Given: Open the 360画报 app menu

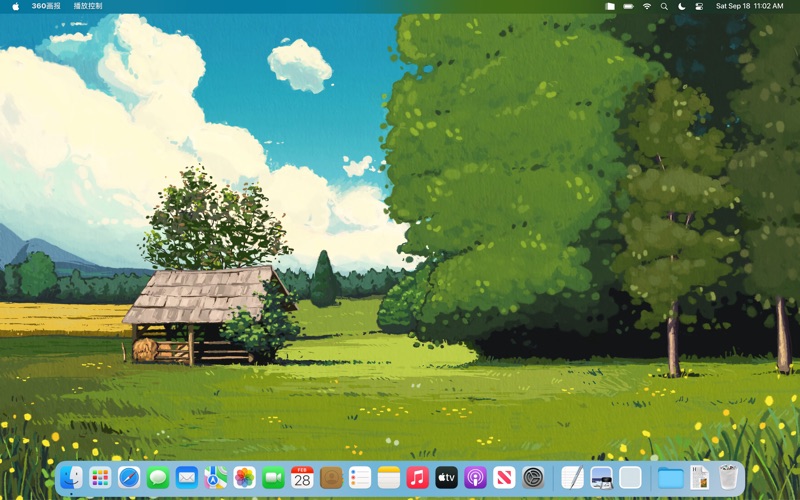Looking at the screenshot, I should (46, 6).
